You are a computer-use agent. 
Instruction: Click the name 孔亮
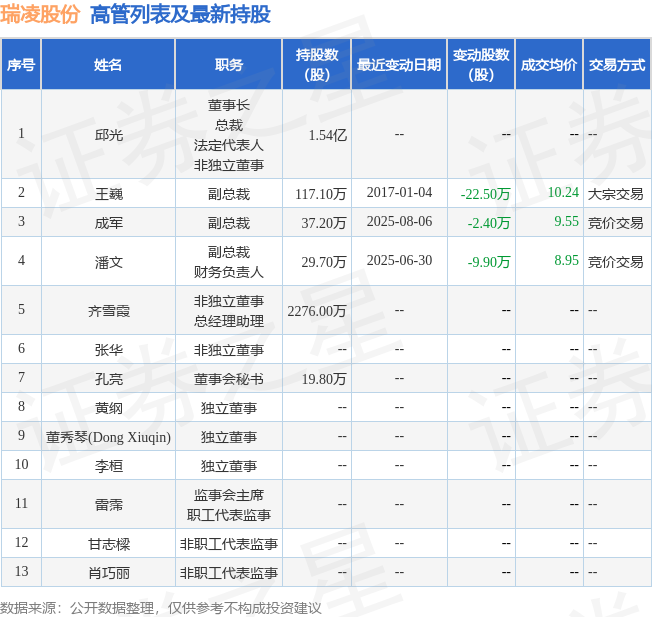(x=109, y=379)
